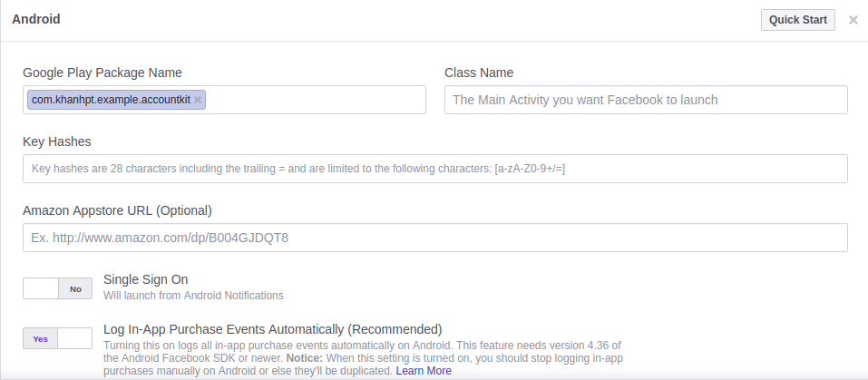The image size is (868, 380).
Task: Click "Will launch from Android Notifications" description
Action: [x=193, y=296]
